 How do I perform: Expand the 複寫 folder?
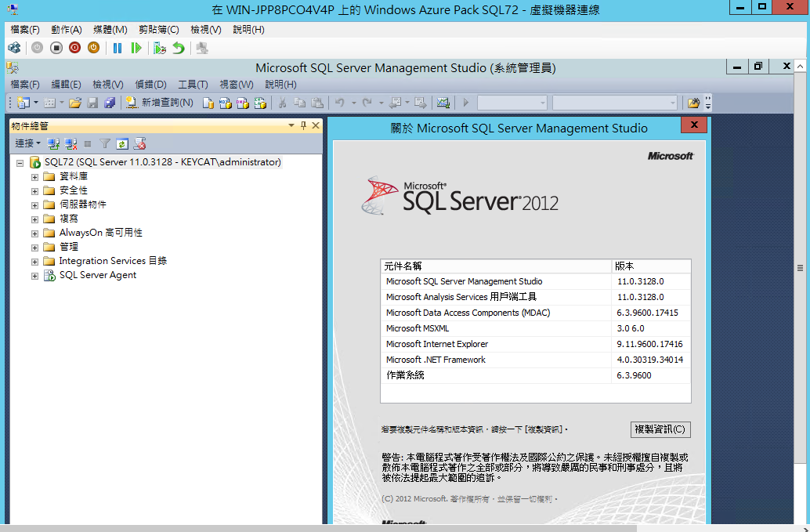click(34, 219)
